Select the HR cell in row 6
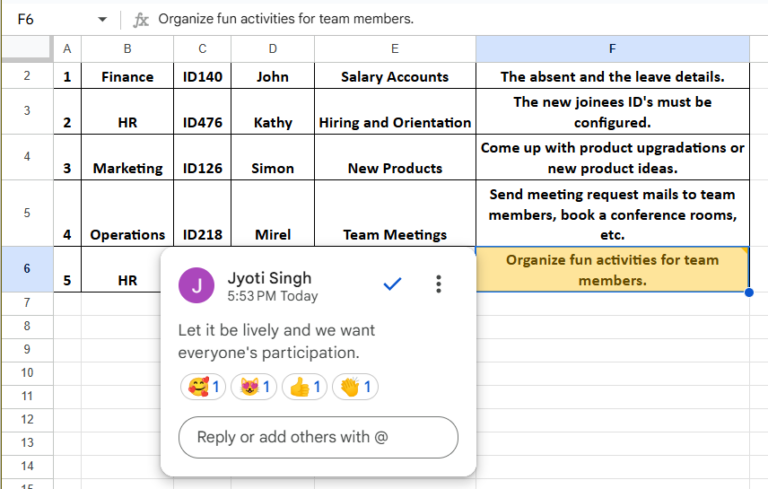The width and height of the screenshot is (768, 489). click(x=121, y=269)
